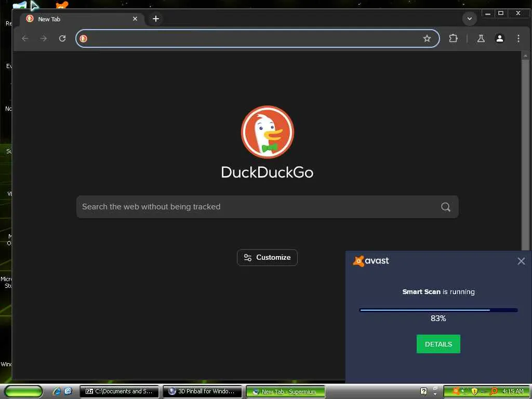Viewport: 532px width, 399px height.
Task: Open the Start button
Action: [23, 392]
